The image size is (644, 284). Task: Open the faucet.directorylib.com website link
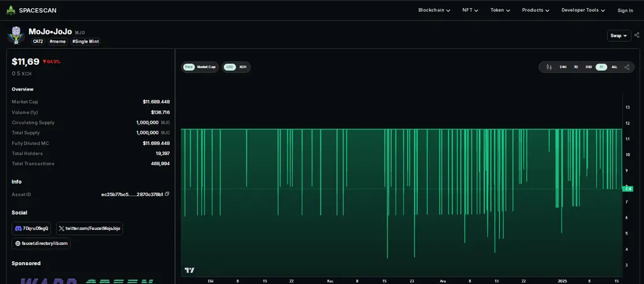coord(41,243)
